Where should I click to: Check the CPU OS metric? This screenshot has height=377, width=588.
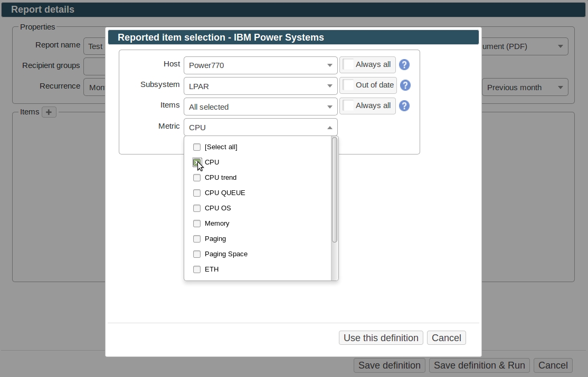coord(197,208)
